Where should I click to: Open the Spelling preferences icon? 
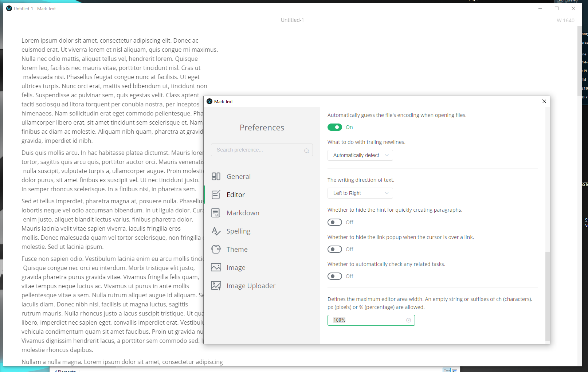[x=216, y=231]
